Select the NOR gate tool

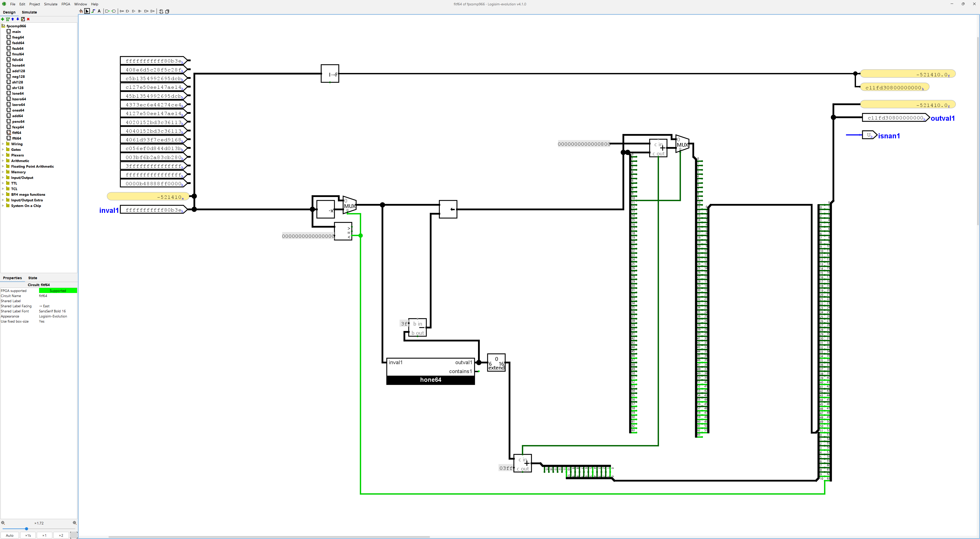pos(152,11)
